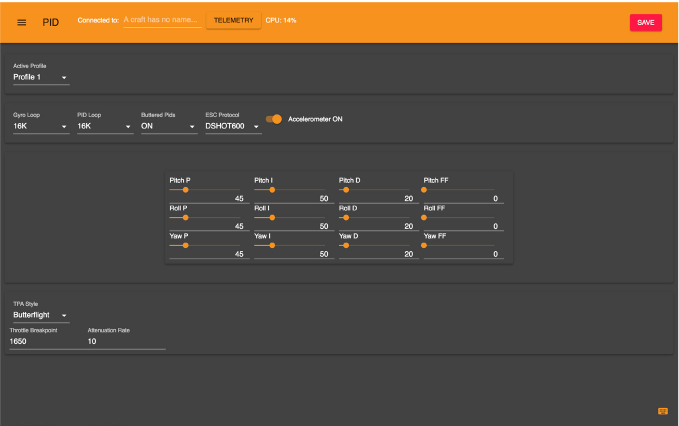Click the Yaw P value field
The width and height of the screenshot is (679, 426).
pyautogui.click(x=209, y=254)
